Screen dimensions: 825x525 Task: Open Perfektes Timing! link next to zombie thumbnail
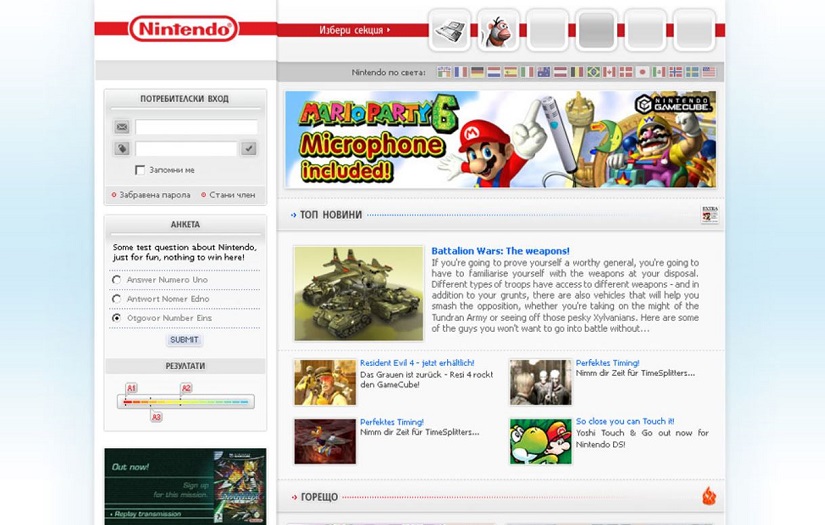[x=607, y=363]
